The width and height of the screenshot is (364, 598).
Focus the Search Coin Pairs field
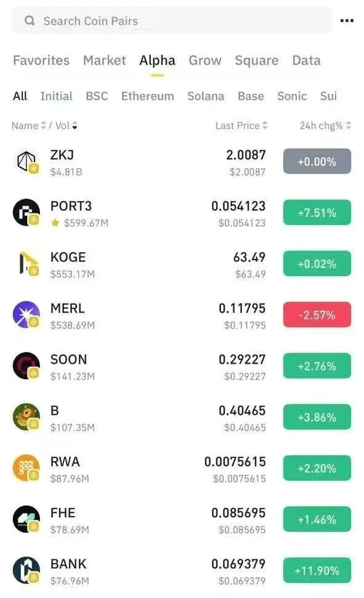click(x=172, y=20)
